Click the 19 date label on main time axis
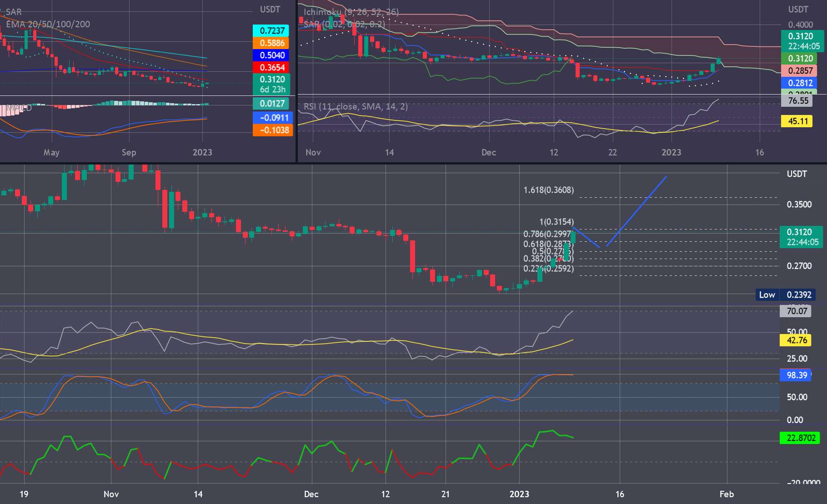Viewport: 827px width, 504px height. (x=24, y=494)
